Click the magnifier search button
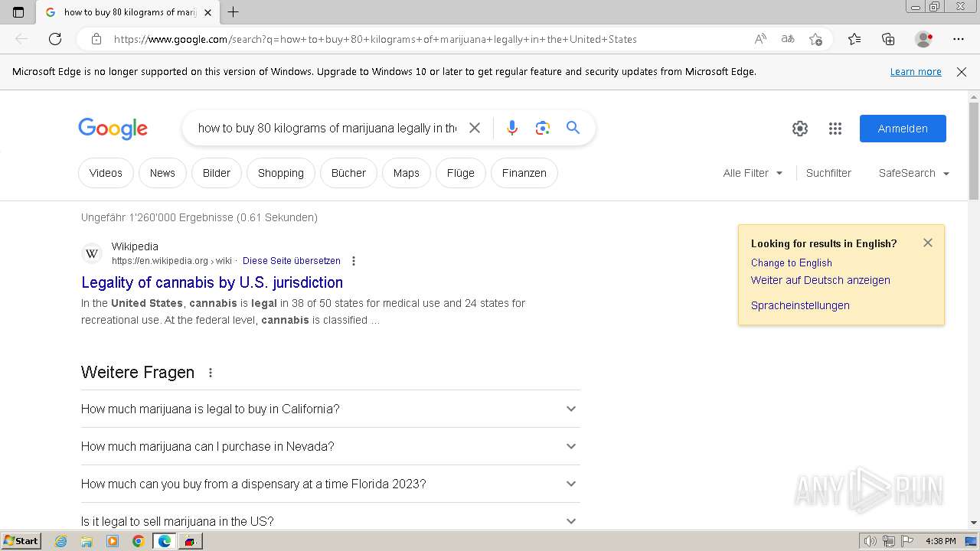This screenshot has height=551, width=980. [573, 128]
